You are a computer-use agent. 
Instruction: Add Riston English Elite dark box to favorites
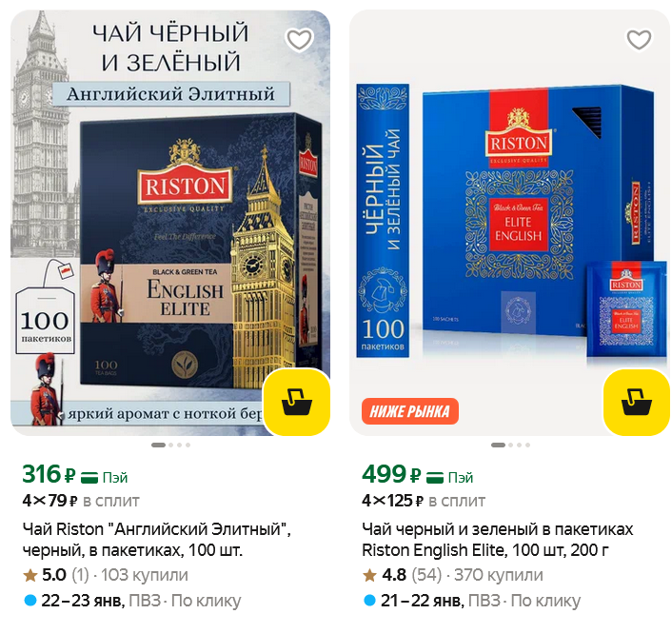click(x=299, y=40)
